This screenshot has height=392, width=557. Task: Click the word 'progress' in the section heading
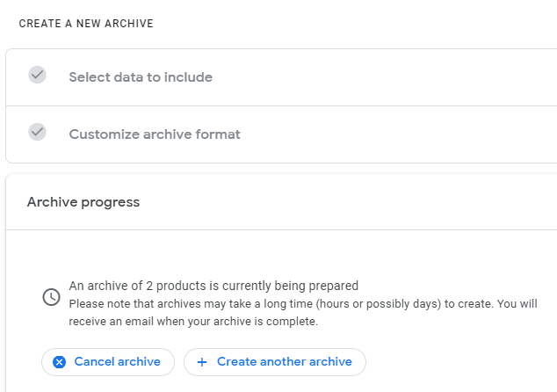tap(110, 202)
